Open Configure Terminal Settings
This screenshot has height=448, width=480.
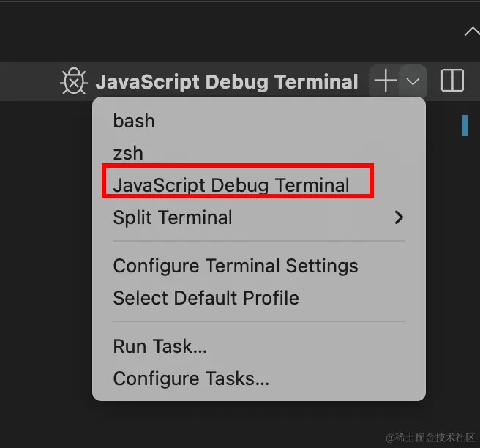[236, 265]
